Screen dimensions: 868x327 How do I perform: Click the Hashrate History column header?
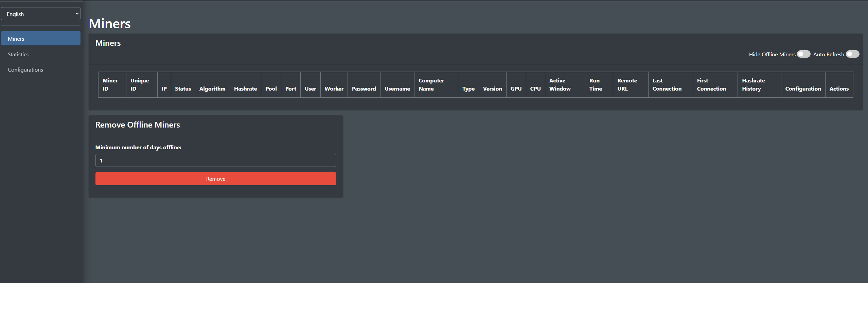coord(754,84)
